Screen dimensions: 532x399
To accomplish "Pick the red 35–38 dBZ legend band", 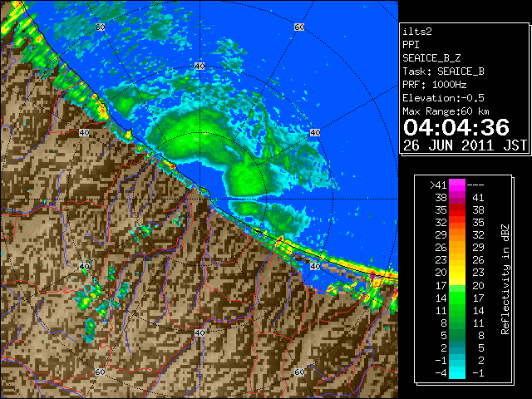I will [x=457, y=210].
